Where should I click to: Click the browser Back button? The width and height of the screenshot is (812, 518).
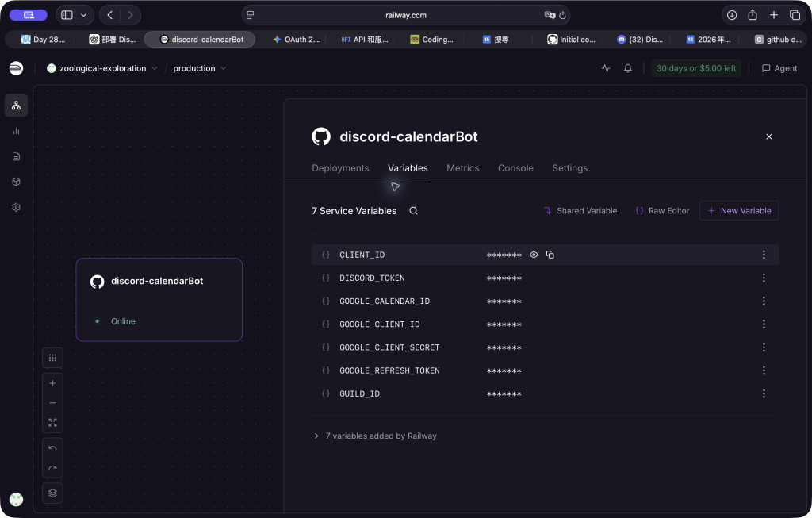[109, 16]
